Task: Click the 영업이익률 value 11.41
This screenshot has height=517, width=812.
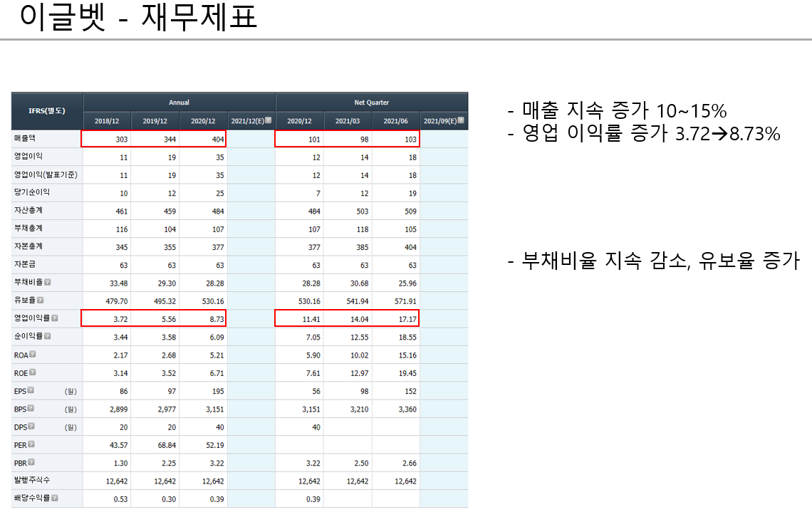Action: (311, 319)
